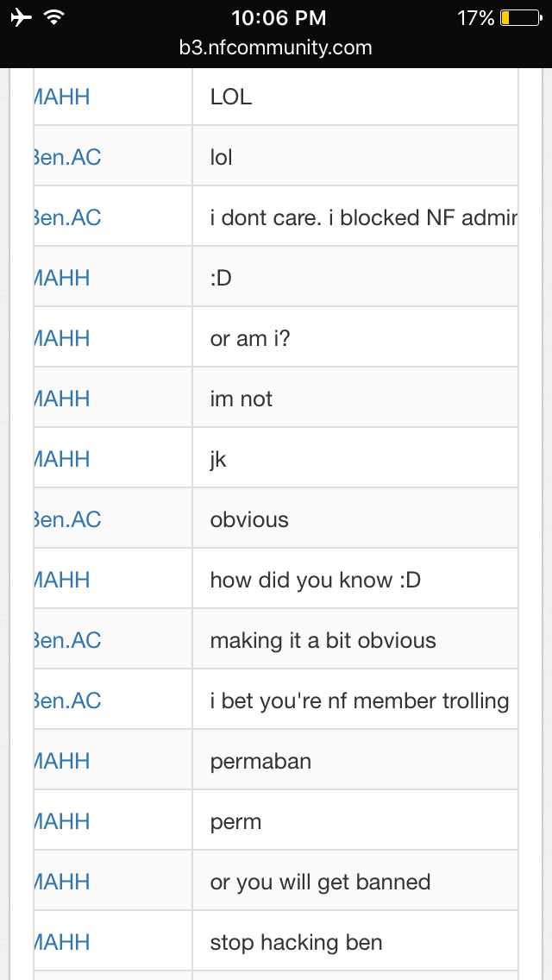
Task: Open Ben.AC profile beside 'obvious' message
Action: pos(67,519)
